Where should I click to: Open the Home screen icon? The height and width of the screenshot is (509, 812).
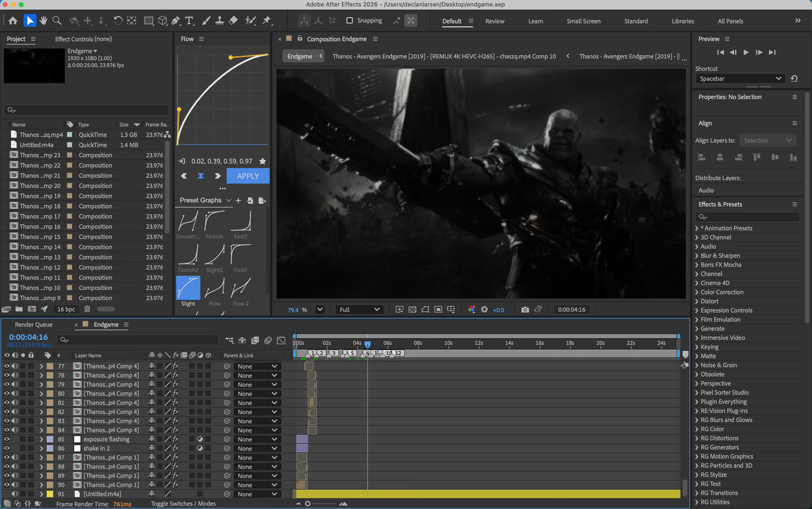(x=12, y=20)
